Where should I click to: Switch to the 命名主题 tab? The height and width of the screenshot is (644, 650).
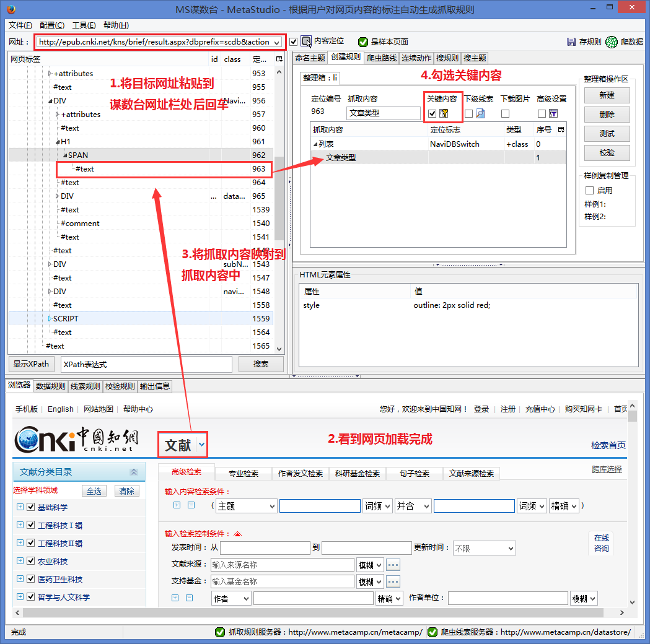(310, 58)
